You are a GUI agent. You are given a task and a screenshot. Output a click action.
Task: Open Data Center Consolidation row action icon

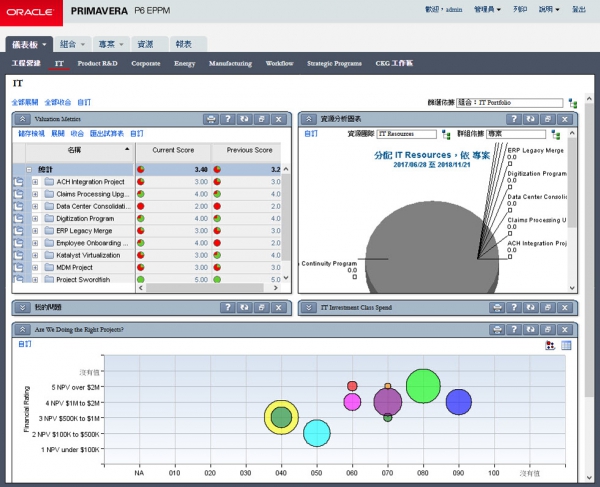(x=18, y=207)
